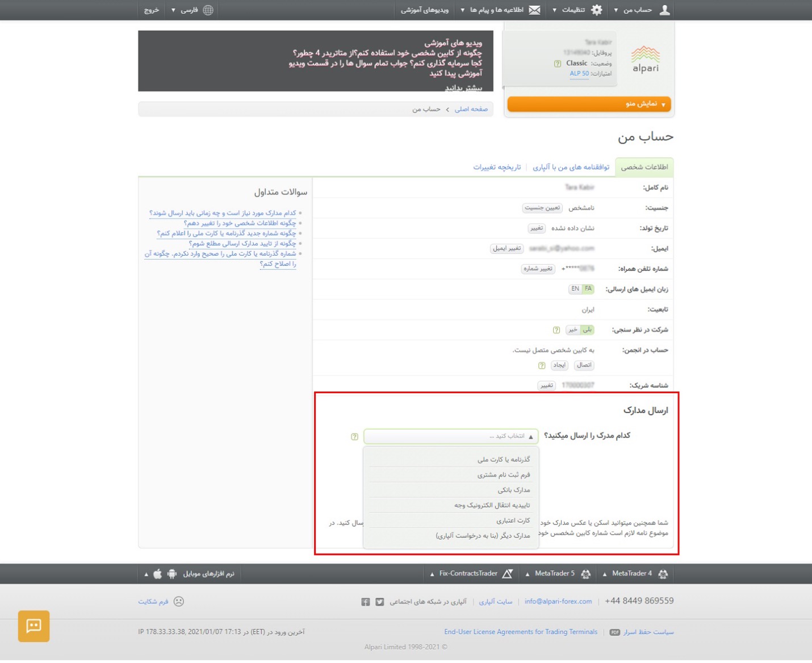Click خروج logout link

tap(152, 10)
